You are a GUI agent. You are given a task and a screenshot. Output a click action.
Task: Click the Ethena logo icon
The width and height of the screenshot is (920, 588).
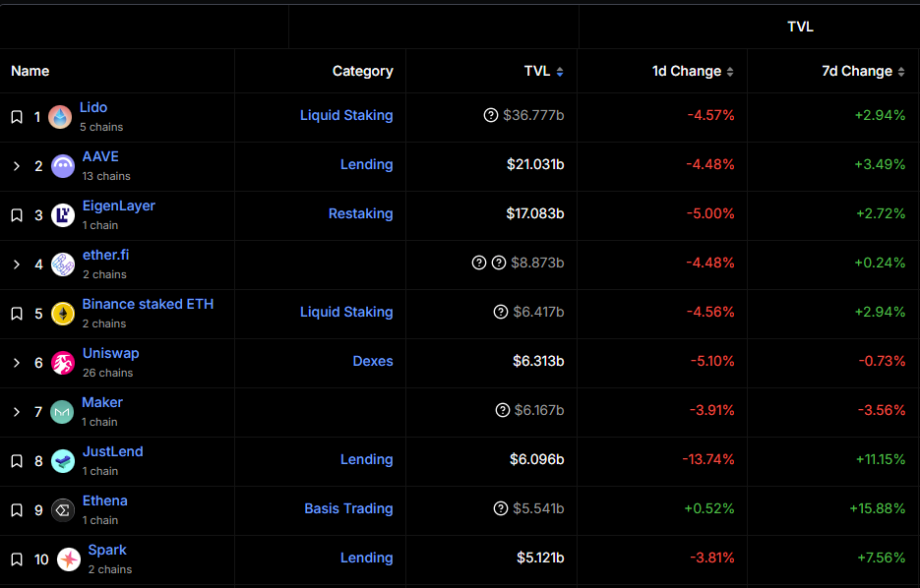click(x=63, y=510)
